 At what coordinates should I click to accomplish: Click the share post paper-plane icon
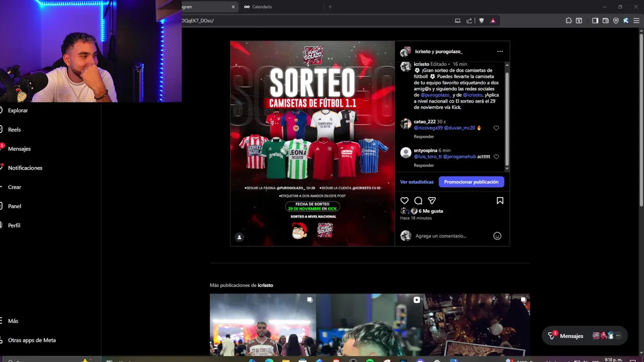[x=432, y=201]
